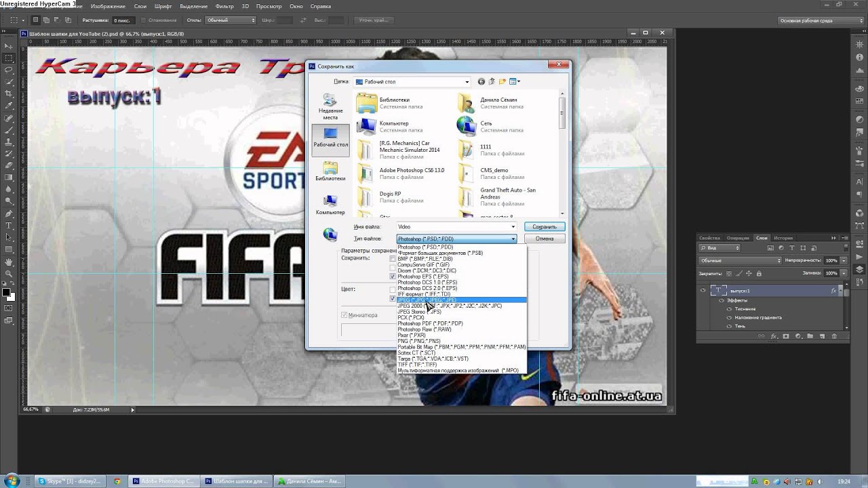Screen dimensions: 868x488
Task: Open the blend mode Обычные dropdown
Action: tap(740, 260)
